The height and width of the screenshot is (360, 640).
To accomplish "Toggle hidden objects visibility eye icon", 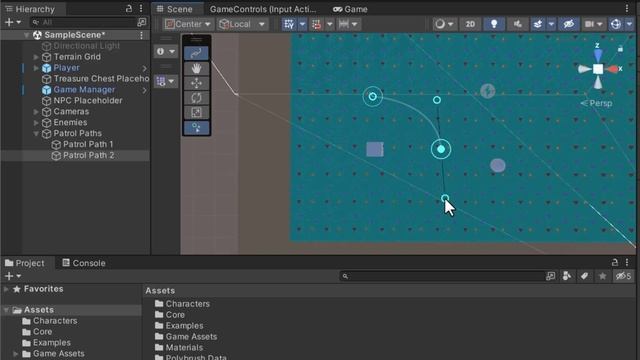I will tap(569, 24).
